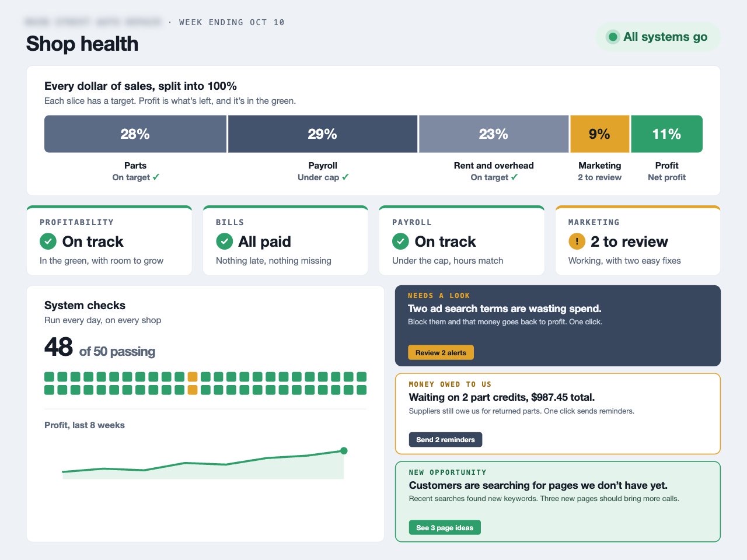Click Working, with two easy fixes text
This screenshot has height=560, width=747.
click(x=624, y=261)
